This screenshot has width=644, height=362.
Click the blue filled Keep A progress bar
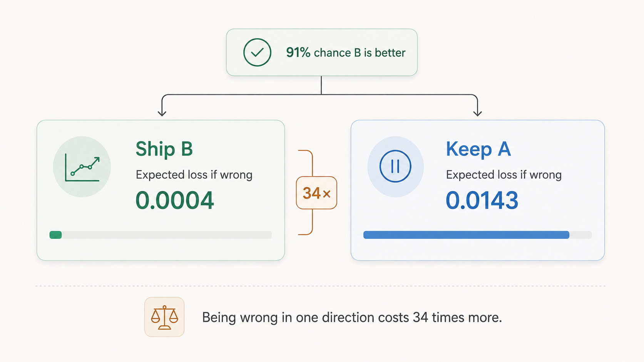click(466, 235)
